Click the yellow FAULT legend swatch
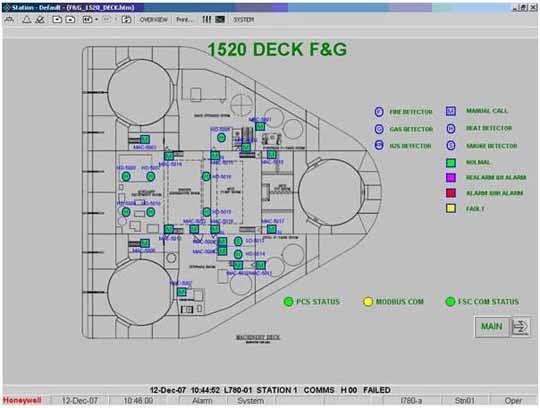Viewport: 540px width, 408px height. [x=451, y=208]
